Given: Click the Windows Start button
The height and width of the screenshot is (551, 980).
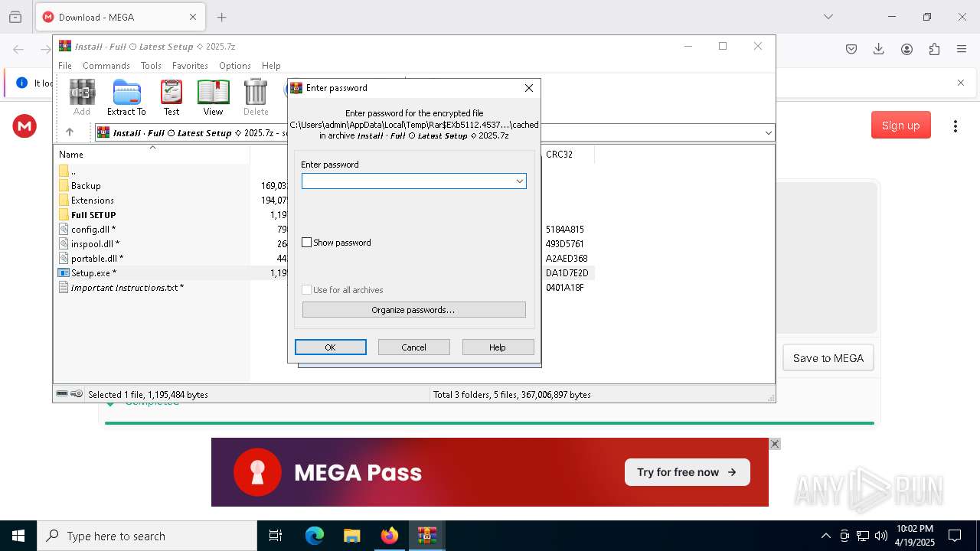Looking at the screenshot, I should click(18, 536).
